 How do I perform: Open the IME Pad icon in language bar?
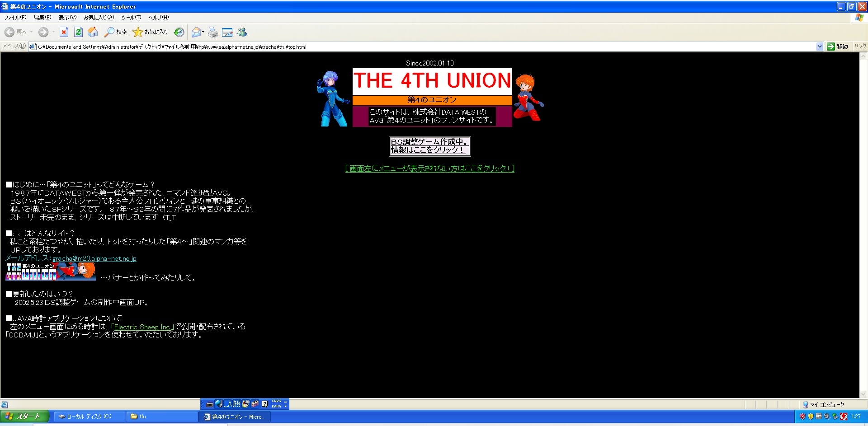point(246,404)
